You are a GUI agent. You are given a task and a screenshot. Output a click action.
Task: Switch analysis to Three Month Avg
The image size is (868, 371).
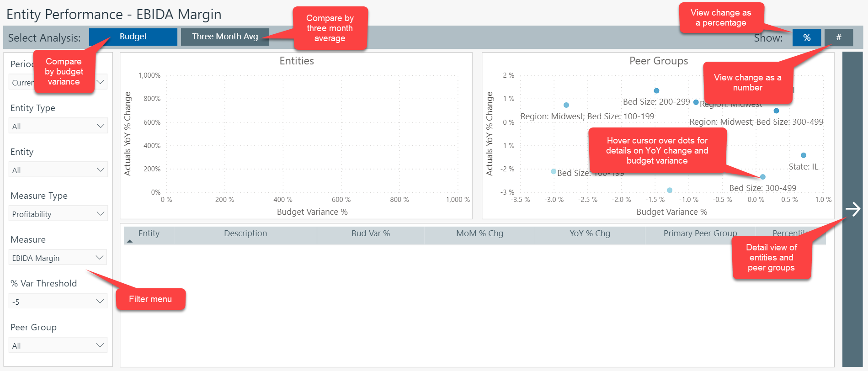[225, 37]
